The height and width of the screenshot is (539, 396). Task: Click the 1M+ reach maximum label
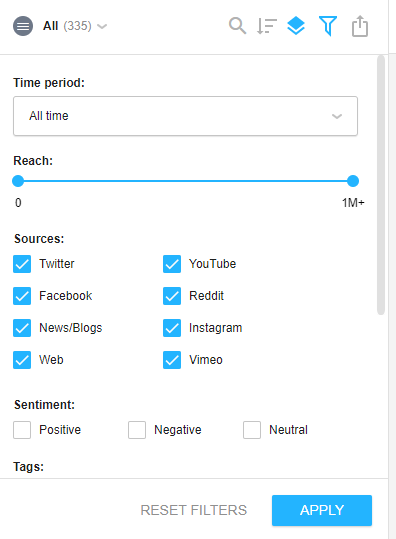point(353,203)
